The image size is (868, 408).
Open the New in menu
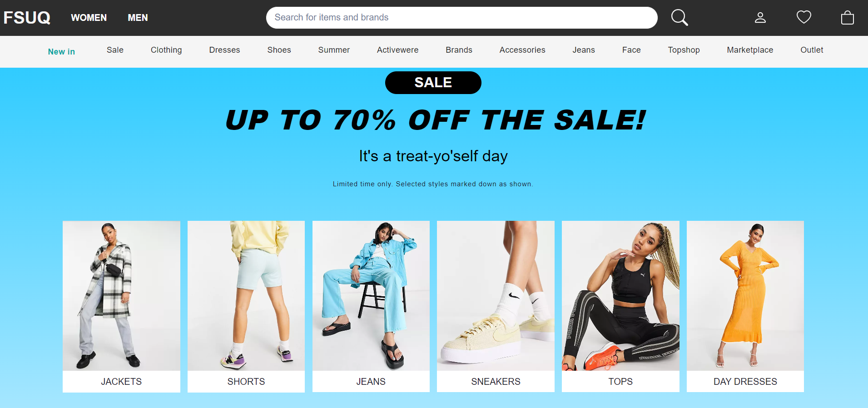61,52
